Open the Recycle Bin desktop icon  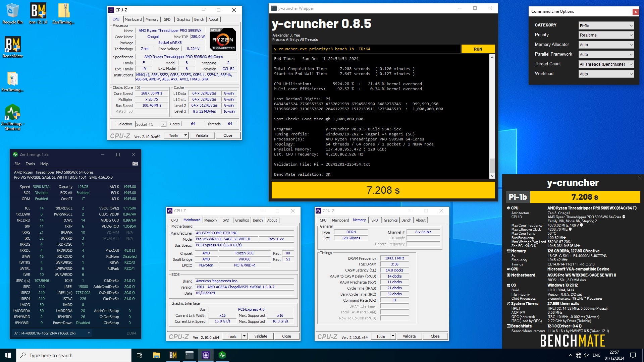pyautogui.click(x=12, y=14)
